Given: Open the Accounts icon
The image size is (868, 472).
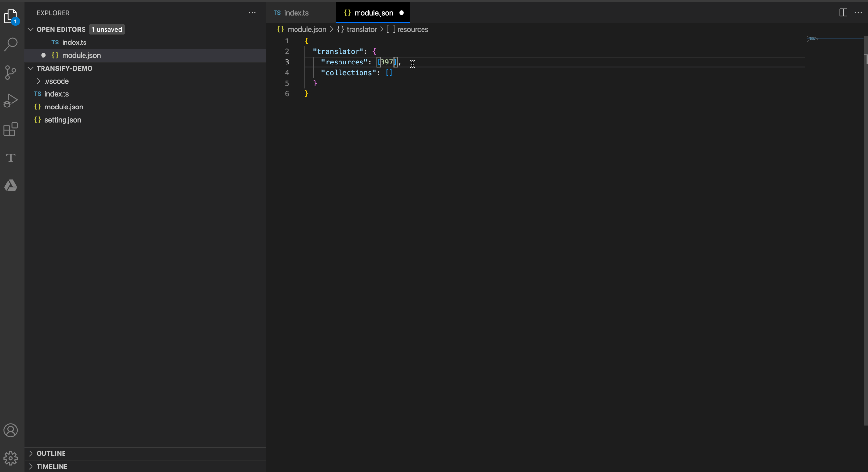Looking at the screenshot, I should click(11, 430).
